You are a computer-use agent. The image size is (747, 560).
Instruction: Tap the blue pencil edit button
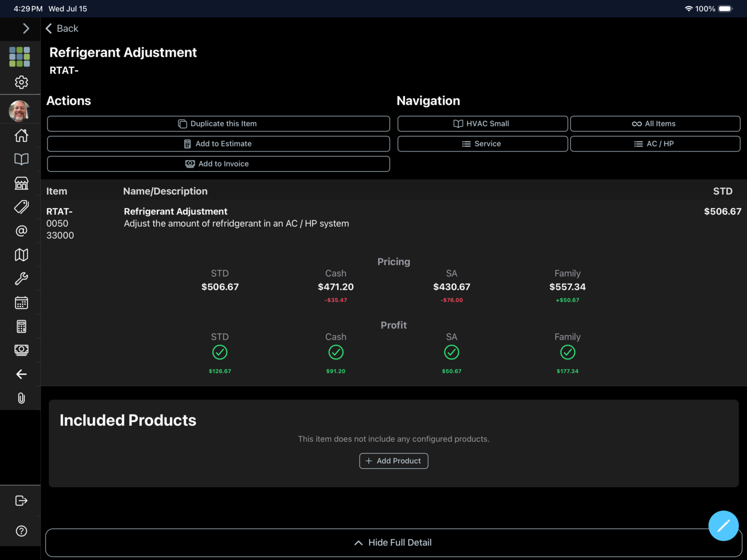pos(724,526)
